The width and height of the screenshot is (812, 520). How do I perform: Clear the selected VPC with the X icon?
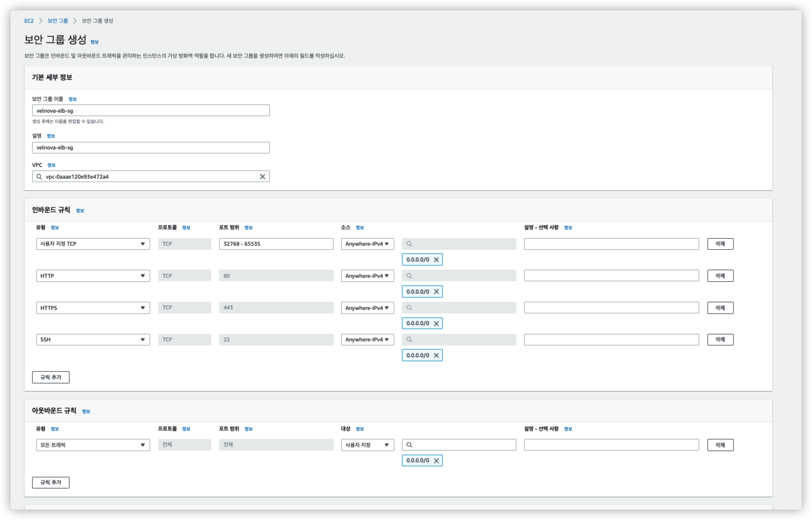[262, 177]
